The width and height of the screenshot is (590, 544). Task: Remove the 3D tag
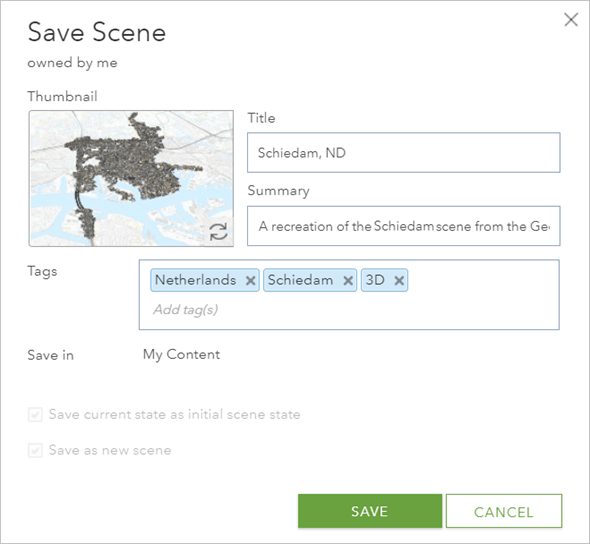tap(399, 281)
